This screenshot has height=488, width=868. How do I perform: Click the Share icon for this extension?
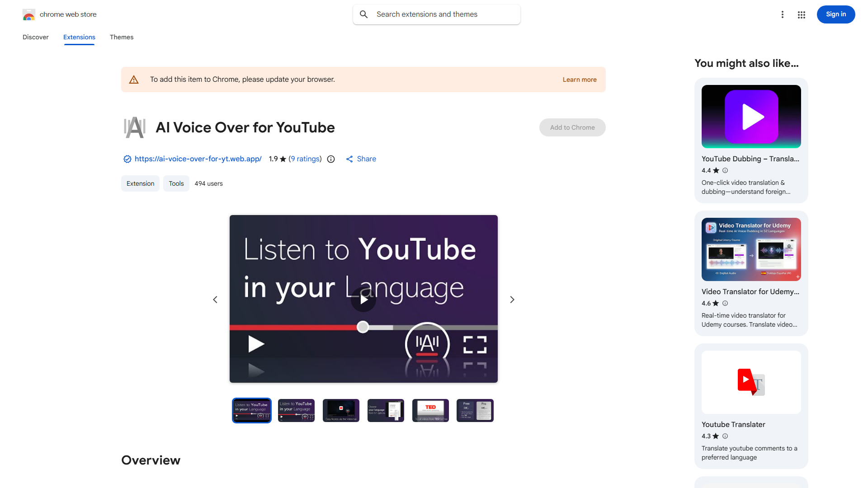tap(349, 159)
